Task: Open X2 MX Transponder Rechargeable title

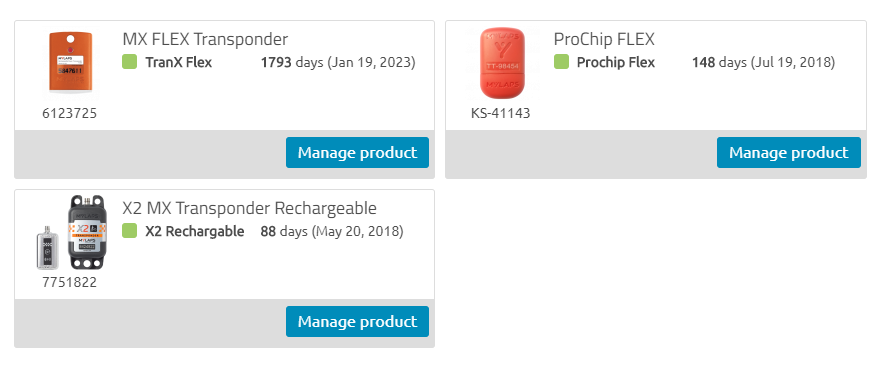Action: click(x=250, y=209)
